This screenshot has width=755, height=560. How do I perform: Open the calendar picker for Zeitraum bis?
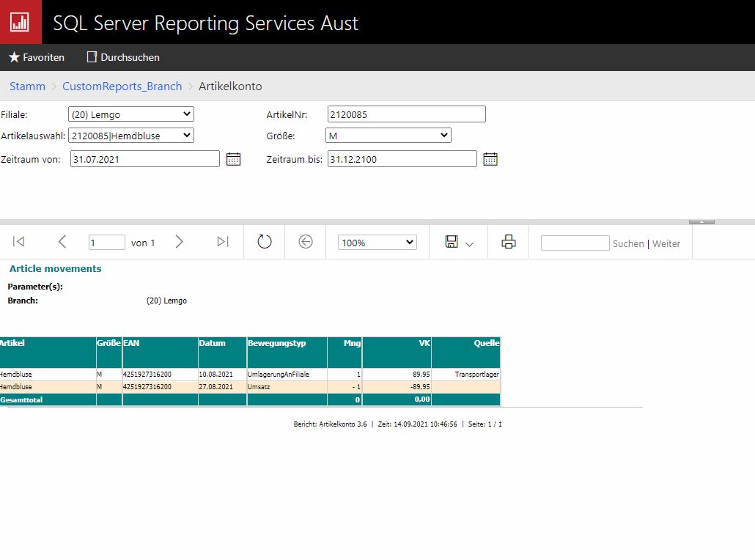[x=490, y=159]
